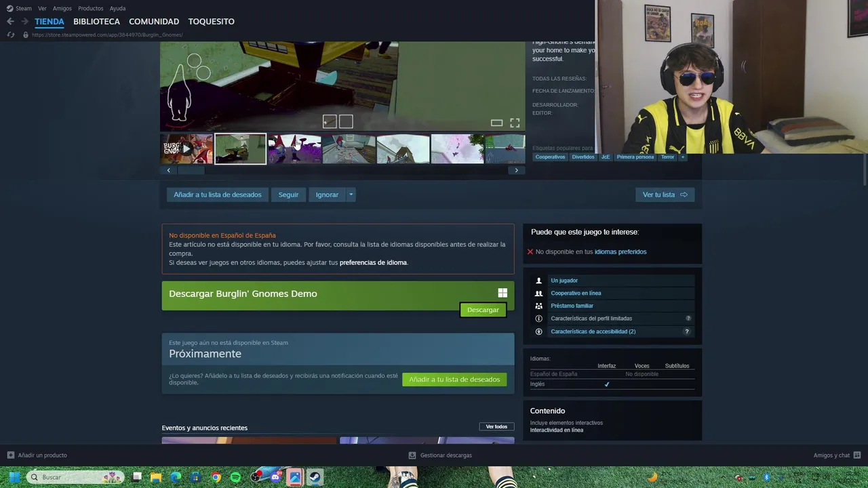Viewport: 868px width, 488px height.
Task: Select the Divertidos tag
Action: (x=583, y=157)
